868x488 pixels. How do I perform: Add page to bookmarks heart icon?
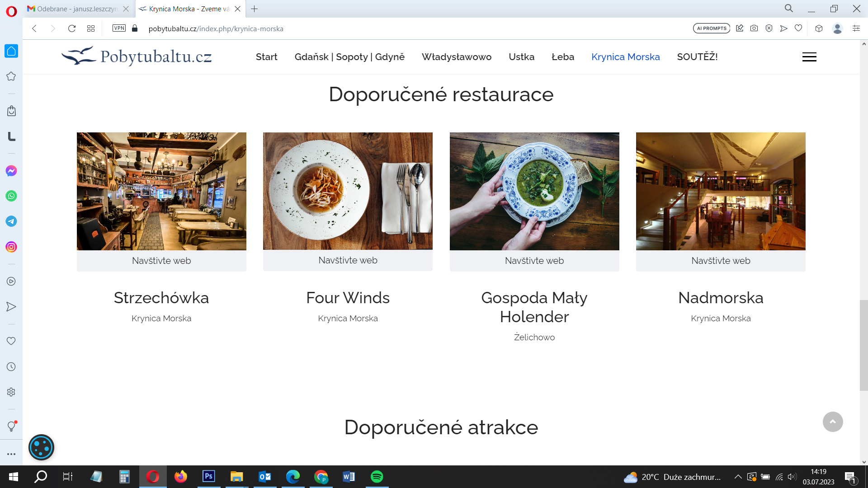coord(798,28)
